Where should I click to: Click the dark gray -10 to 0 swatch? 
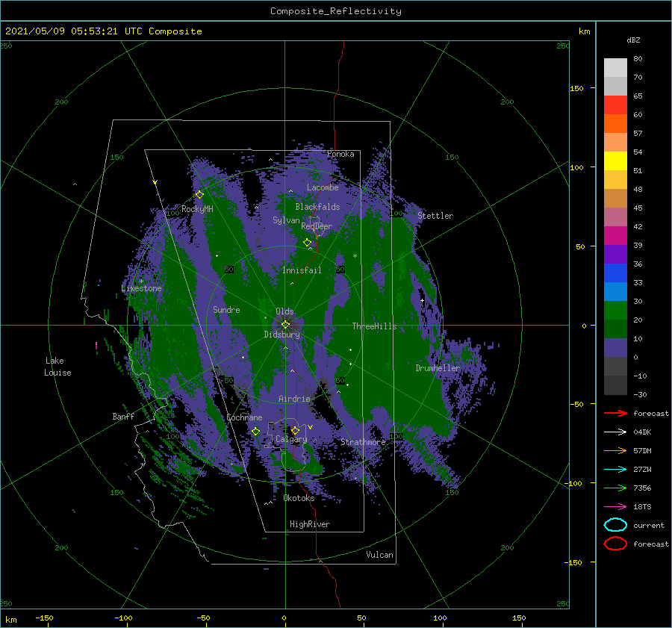[615, 367]
